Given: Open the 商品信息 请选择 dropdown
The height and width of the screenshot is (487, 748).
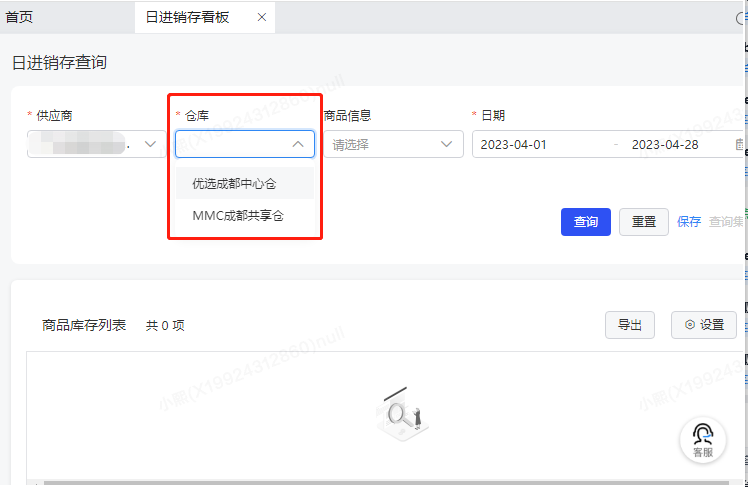Looking at the screenshot, I should pyautogui.click(x=394, y=144).
